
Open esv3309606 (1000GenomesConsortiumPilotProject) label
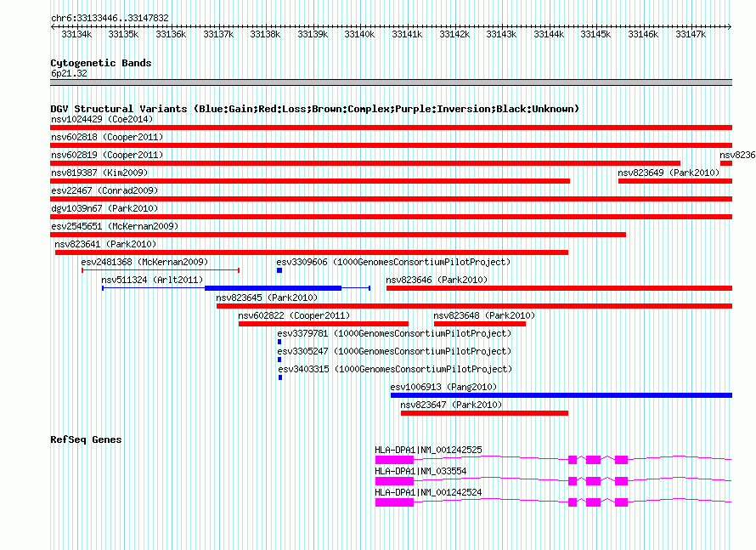point(393,262)
